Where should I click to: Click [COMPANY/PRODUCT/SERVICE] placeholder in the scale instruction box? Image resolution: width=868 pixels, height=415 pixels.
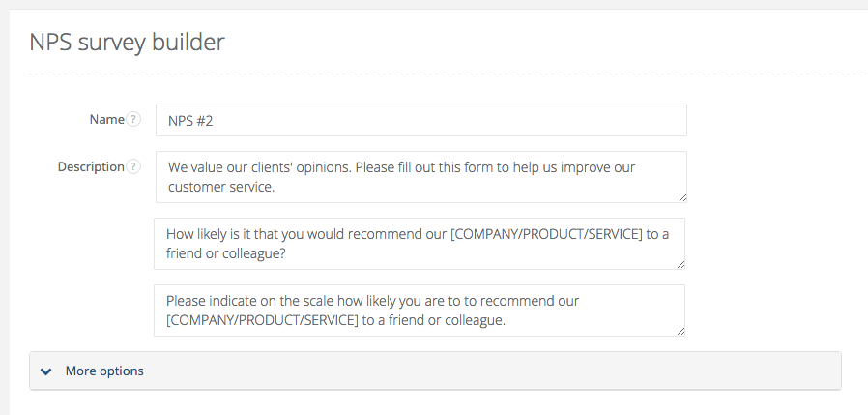pyautogui.click(x=264, y=319)
